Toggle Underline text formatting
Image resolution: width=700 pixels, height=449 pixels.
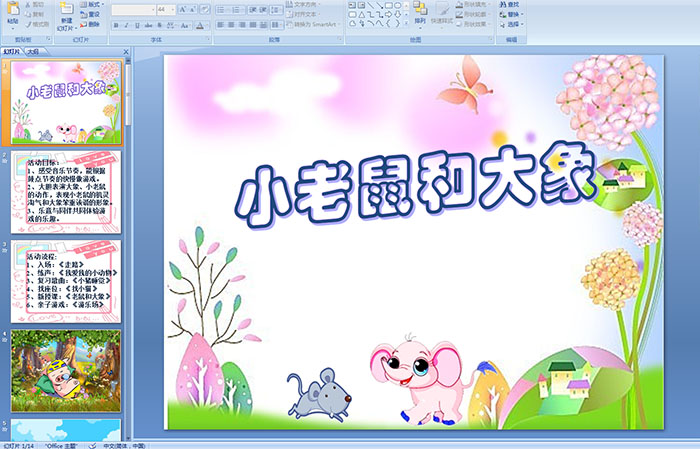point(137,25)
